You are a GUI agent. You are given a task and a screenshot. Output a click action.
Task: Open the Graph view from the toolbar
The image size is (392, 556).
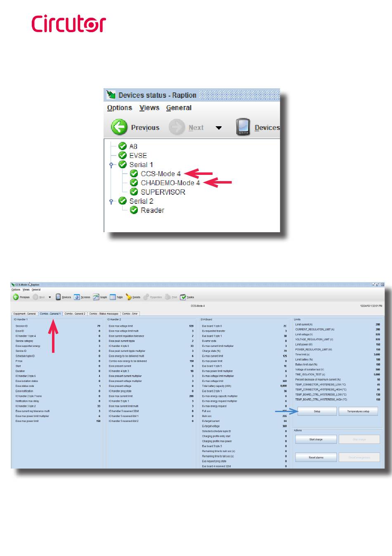tap(100, 297)
